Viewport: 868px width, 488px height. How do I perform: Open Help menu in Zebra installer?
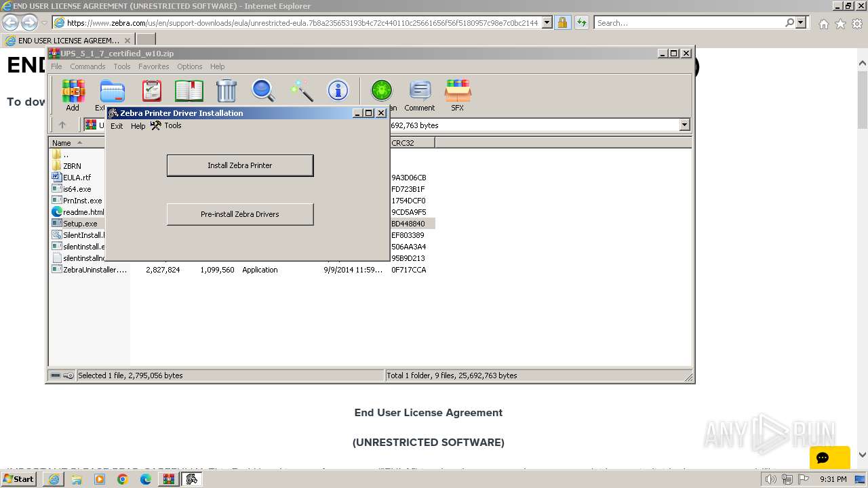(x=138, y=126)
